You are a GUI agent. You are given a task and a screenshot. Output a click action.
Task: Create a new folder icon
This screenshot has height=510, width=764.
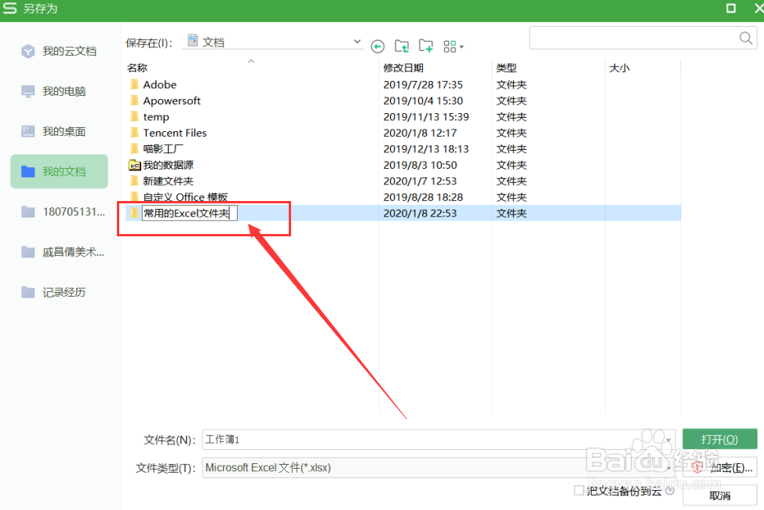click(426, 46)
